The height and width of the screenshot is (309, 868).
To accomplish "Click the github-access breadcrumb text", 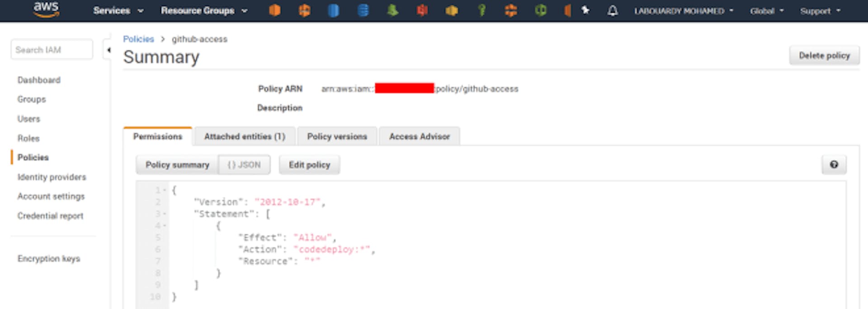I will pyautogui.click(x=199, y=39).
